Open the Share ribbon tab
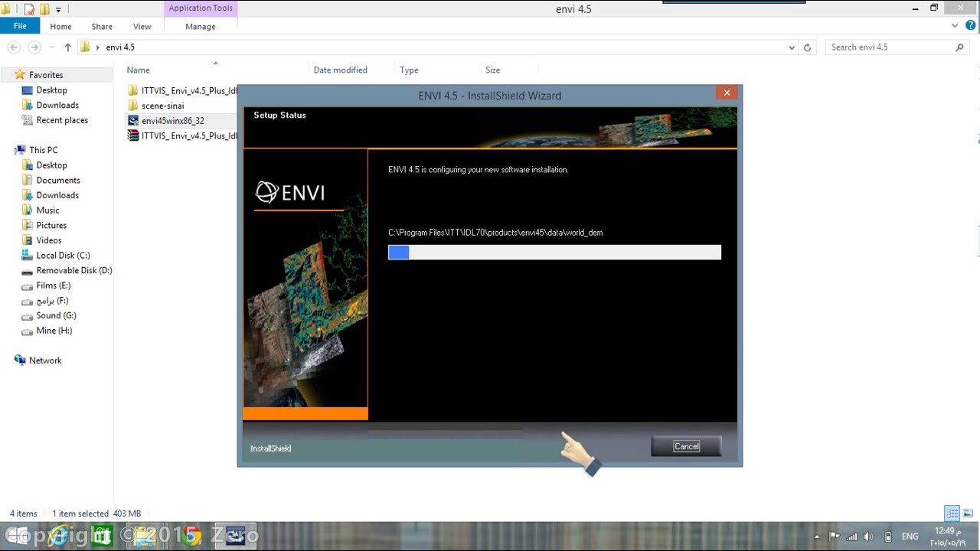The image size is (980, 551). point(102,26)
